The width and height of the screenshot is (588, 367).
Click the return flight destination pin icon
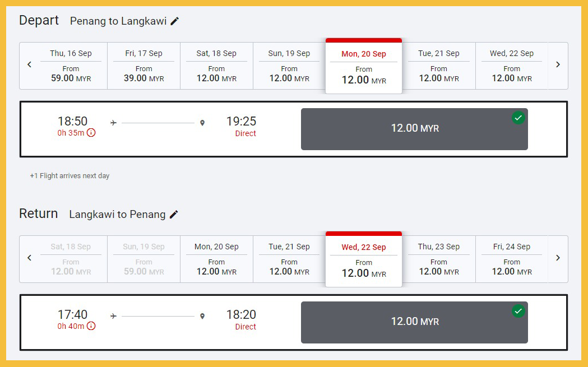tap(202, 316)
